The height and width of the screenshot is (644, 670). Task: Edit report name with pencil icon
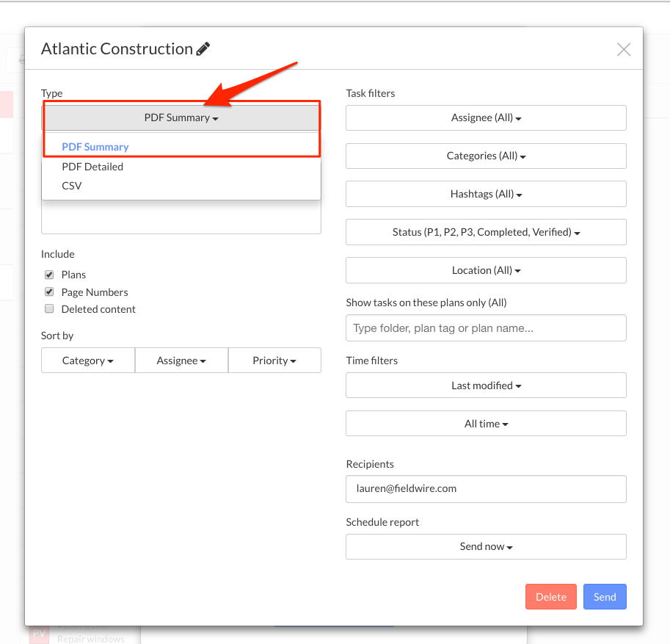pyautogui.click(x=203, y=48)
